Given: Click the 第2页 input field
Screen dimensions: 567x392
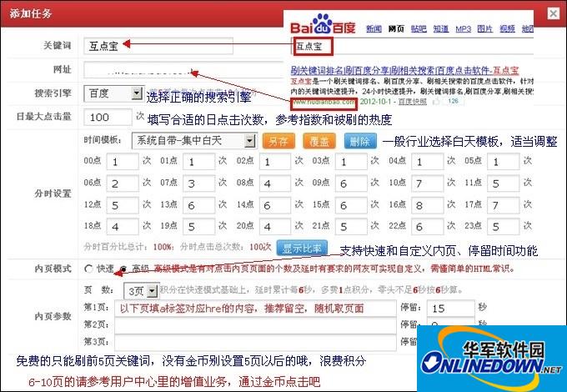Looking at the screenshot, I should click(x=255, y=325).
